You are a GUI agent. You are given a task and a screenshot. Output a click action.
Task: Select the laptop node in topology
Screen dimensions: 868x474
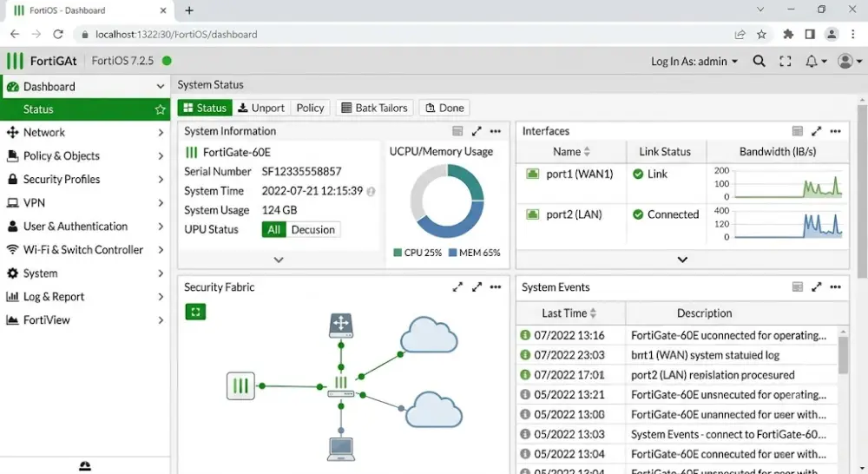[340, 449]
